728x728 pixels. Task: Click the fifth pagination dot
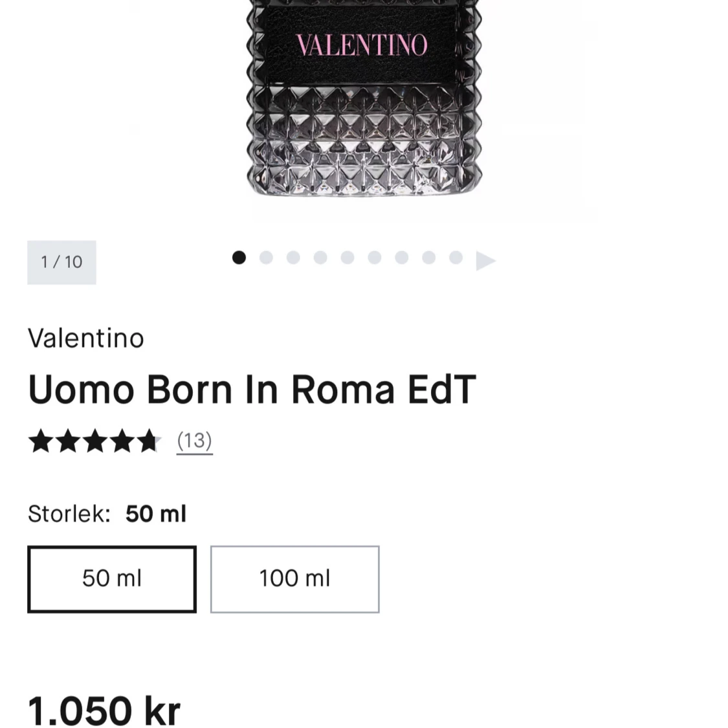tap(347, 258)
